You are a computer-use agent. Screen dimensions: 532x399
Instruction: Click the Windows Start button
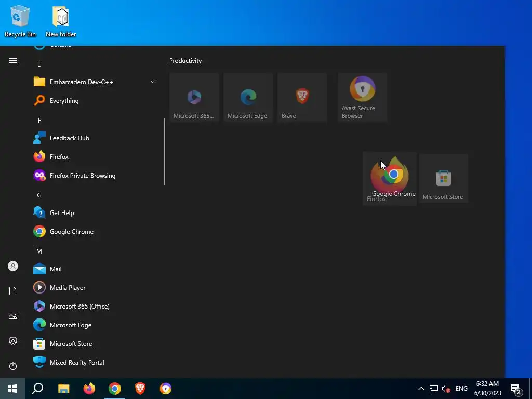(x=12, y=389)
